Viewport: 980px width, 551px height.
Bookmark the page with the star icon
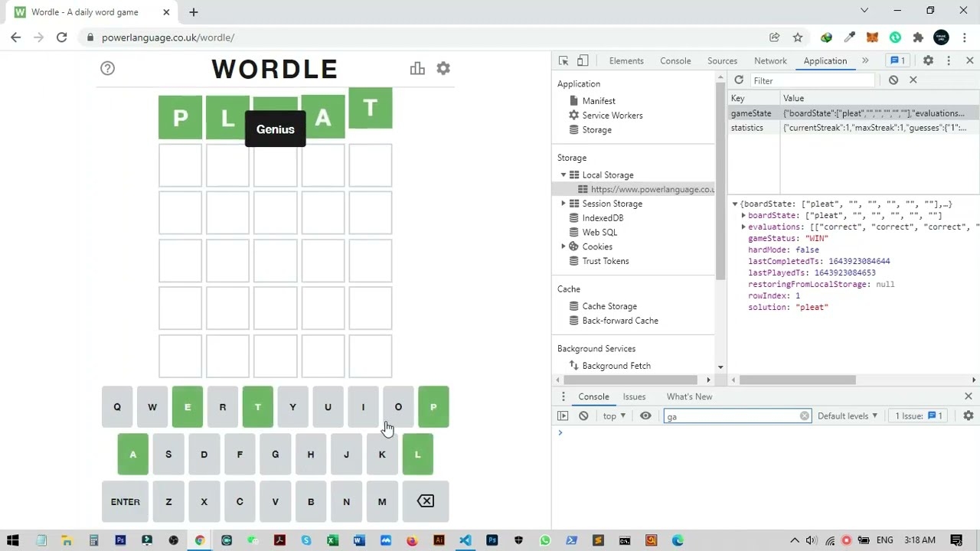point(798,37)
